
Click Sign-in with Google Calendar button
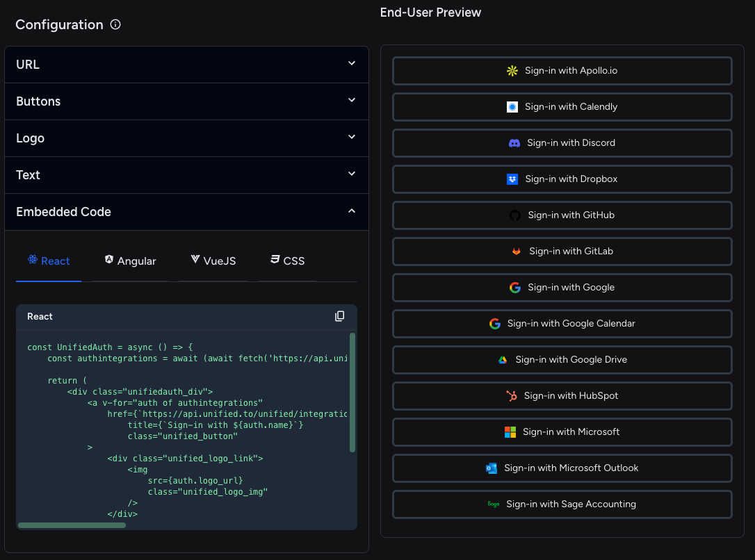(x=562, y=324)
